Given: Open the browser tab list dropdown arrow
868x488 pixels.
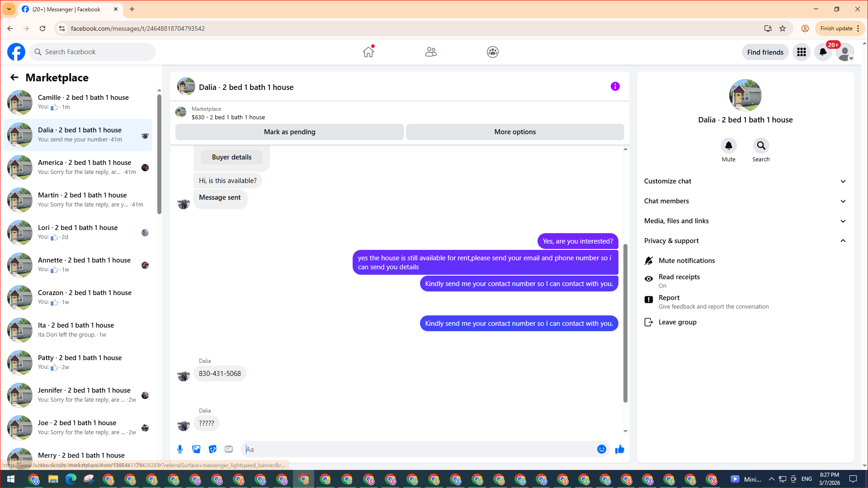Looking at the screenshot, I should 9,9.
